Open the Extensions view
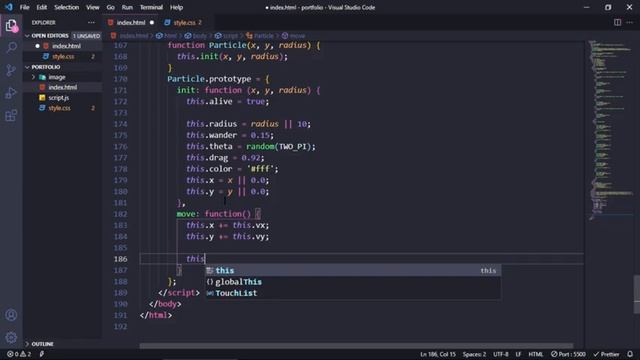The image size is (640, 360). [x=11, y=116]
